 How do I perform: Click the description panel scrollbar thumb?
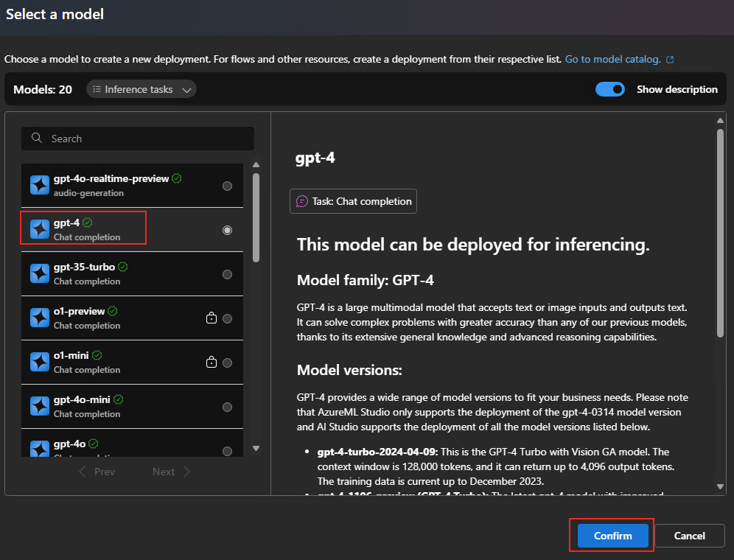pyautogui.click(x=721, y=233)
